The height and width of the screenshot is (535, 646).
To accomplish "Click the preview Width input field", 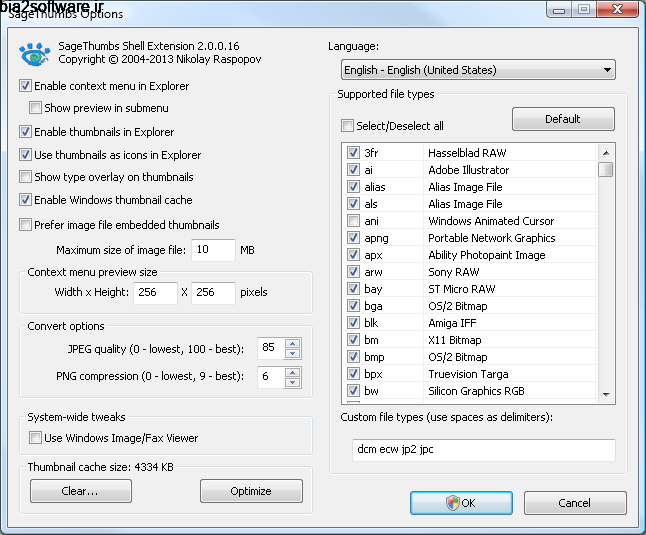I will click(x=155, y=292).
